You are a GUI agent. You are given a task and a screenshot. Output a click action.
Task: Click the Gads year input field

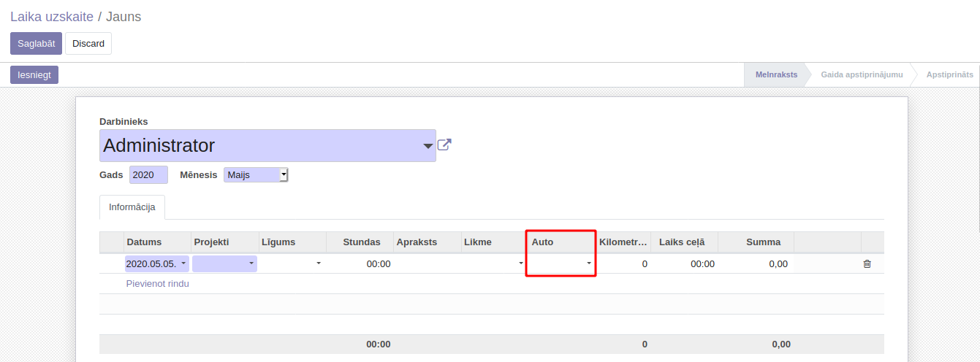tap(148, 175)
